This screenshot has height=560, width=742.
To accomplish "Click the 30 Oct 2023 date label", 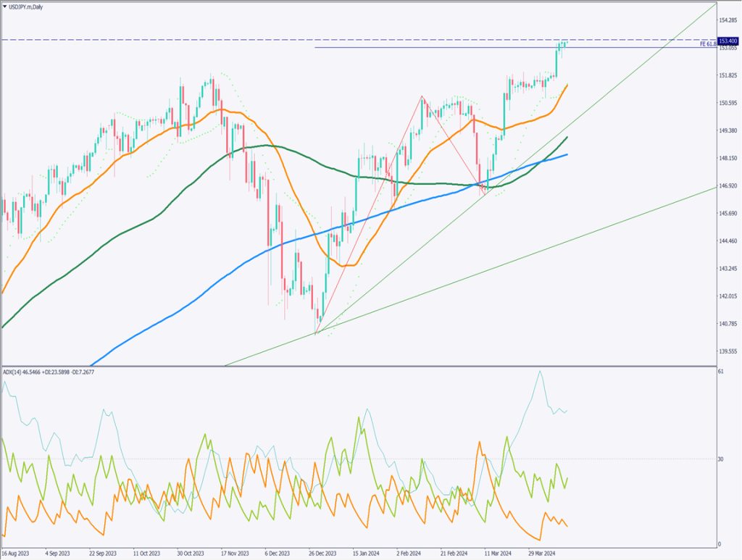I will [x=192, y=553].
